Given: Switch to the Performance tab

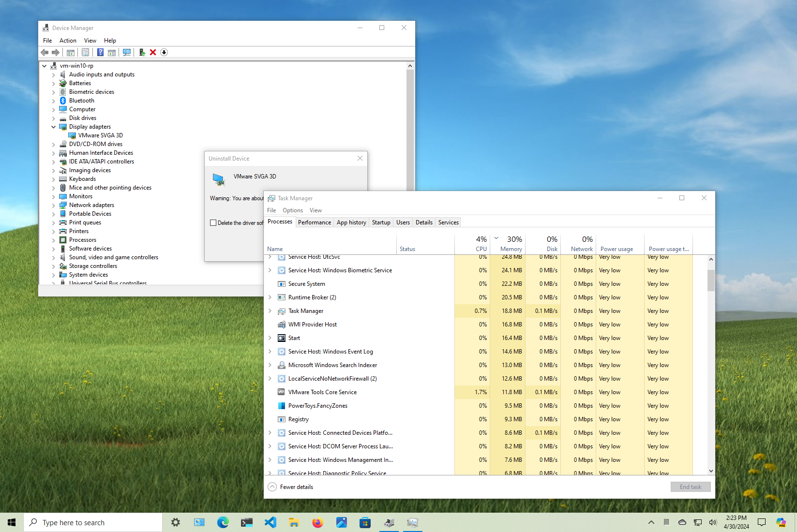Looking at the screenshot, I should point(314,222).
